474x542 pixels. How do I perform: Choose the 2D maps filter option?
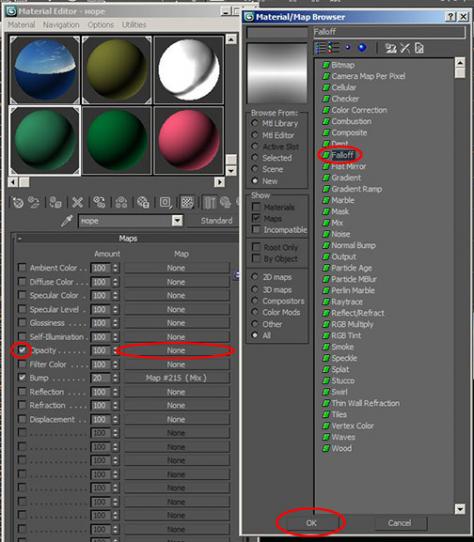coord(255,277)
